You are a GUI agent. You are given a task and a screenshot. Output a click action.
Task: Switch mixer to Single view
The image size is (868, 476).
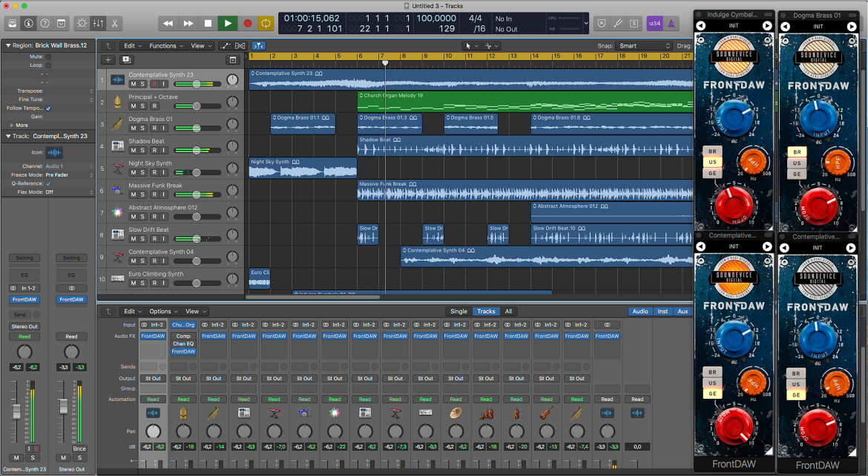(458, 311)
